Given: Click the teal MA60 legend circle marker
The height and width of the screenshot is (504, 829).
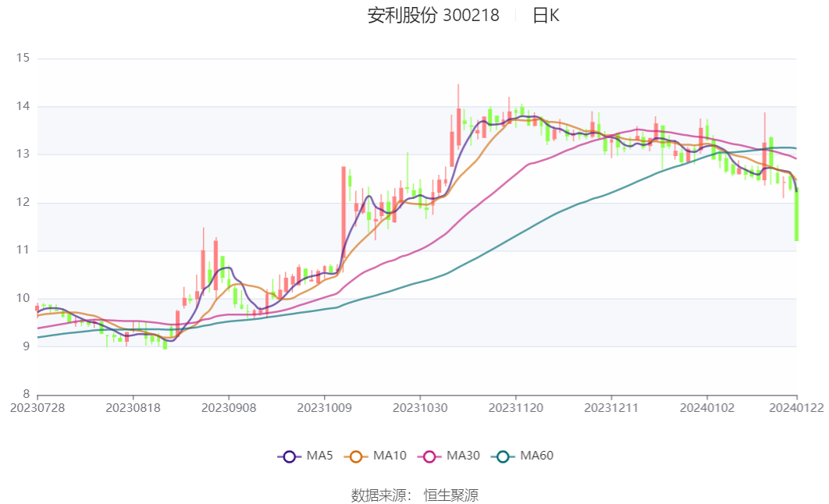Looking at the screenshot, I should click(503, 456).
